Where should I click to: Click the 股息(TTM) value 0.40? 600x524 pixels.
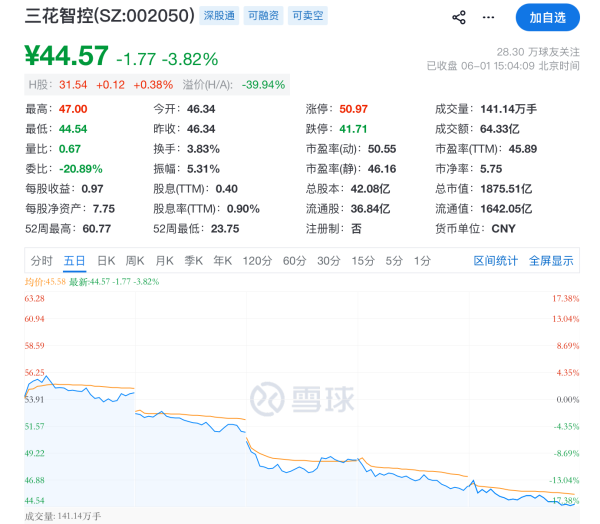[227, 189]
